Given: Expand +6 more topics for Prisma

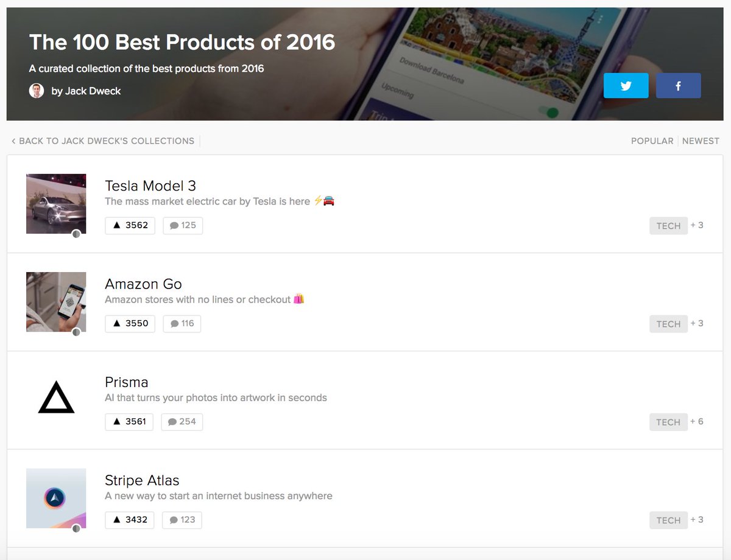Looking at the screenshot, I should coord(697,421).
